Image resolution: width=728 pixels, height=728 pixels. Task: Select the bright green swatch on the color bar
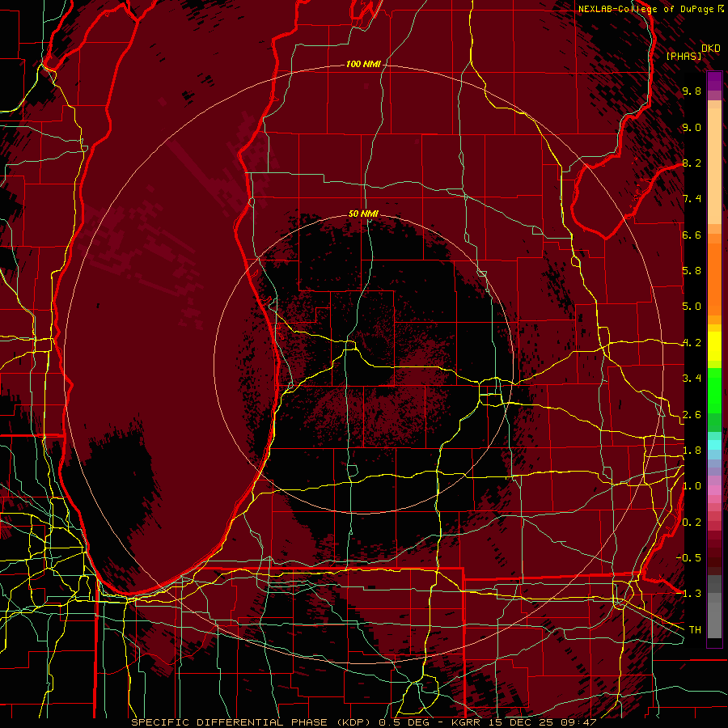pyautogui.click(x=714, y=392)
